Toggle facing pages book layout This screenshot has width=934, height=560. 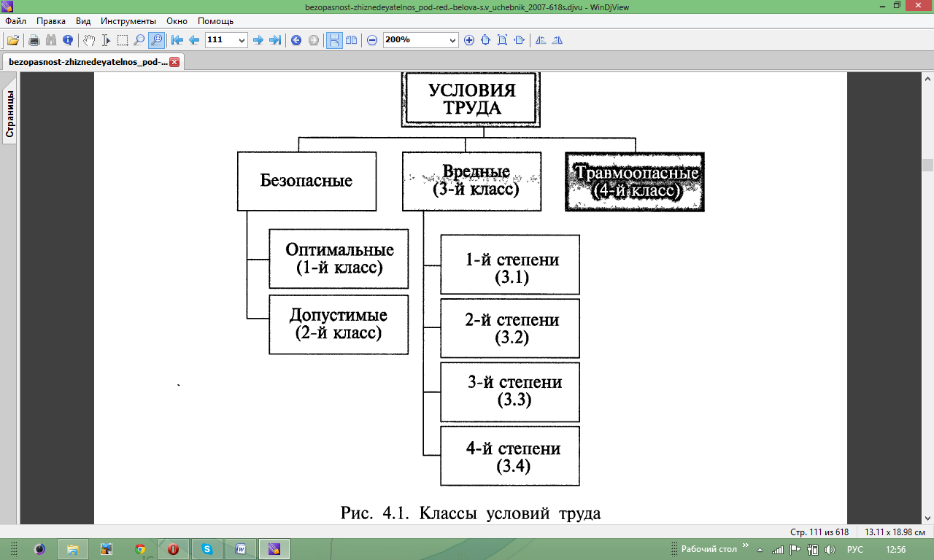352,40
